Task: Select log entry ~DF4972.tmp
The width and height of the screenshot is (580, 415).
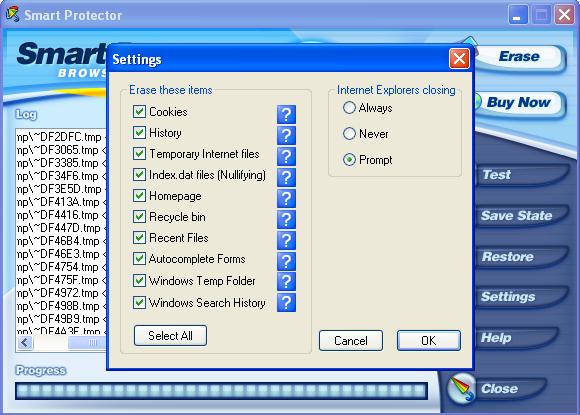Action: 61,293
